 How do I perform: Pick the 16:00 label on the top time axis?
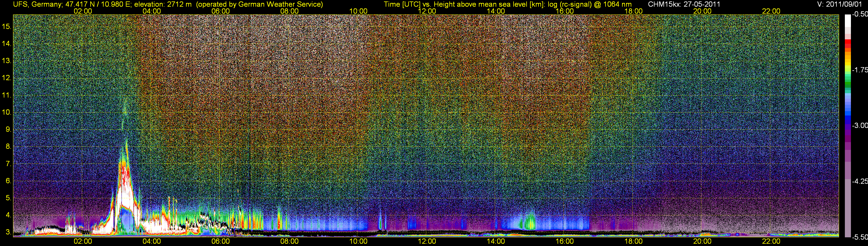tap(565, 11)
